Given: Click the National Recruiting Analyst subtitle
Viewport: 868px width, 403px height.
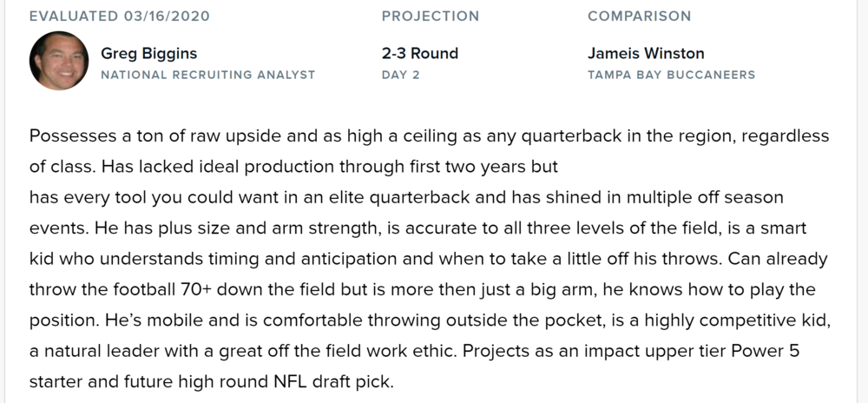Looking at the screenshot, I should coord(207,75).
